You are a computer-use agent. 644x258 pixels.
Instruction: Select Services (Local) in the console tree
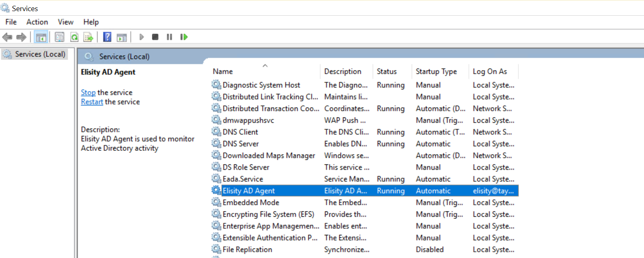34,54
